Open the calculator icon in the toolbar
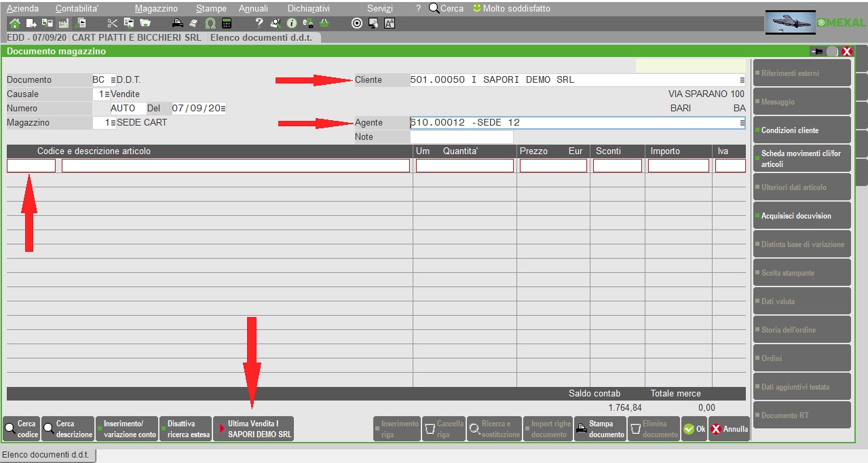The height and width of the screenshot is (463, 868). tap(226, 23)
